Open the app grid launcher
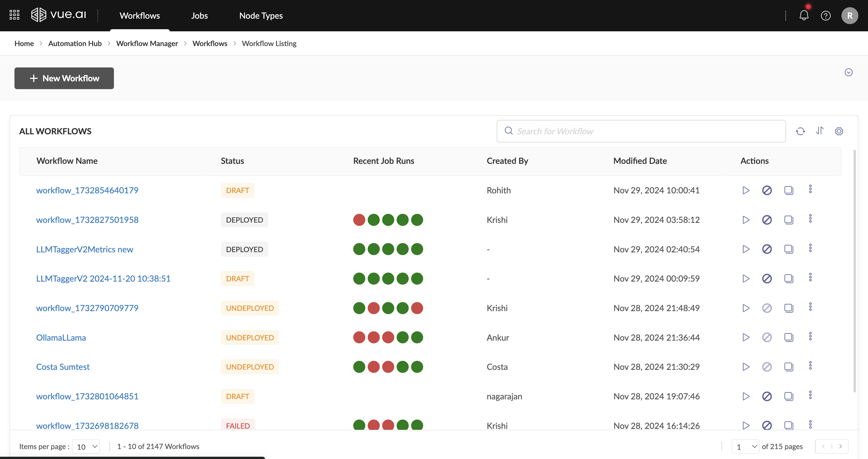Screen dimensions: 868x459 14,15
